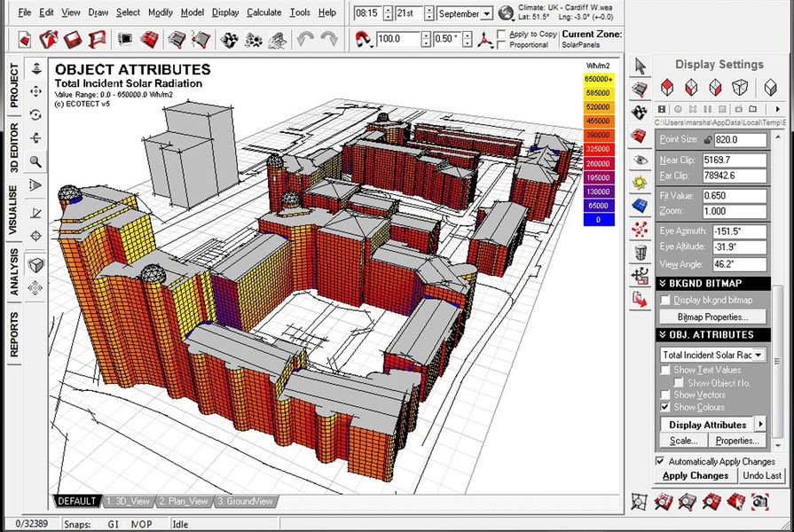Select the Pan tool in the left sidebar

[x=36, y=90]
